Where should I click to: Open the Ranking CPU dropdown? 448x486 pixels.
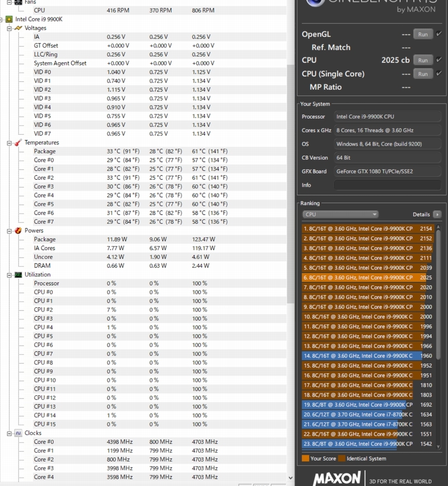(x=340, y=214)
